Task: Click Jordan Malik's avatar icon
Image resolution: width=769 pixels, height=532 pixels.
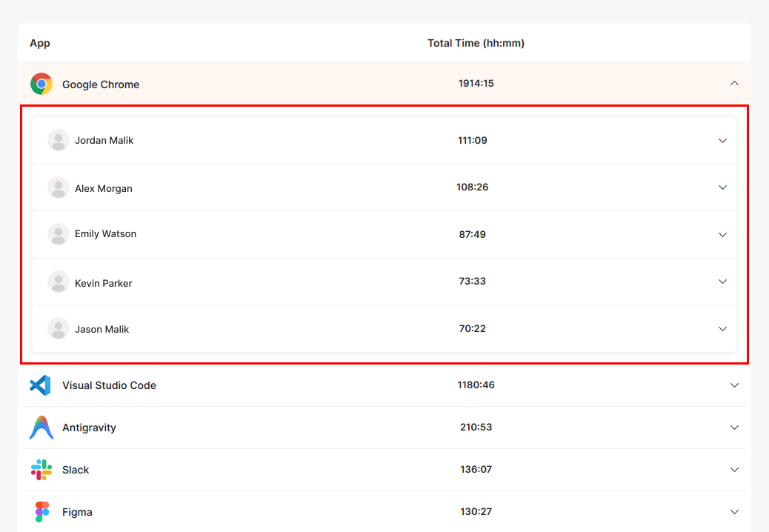Action: pyautogui.click(x=59, y=140)
